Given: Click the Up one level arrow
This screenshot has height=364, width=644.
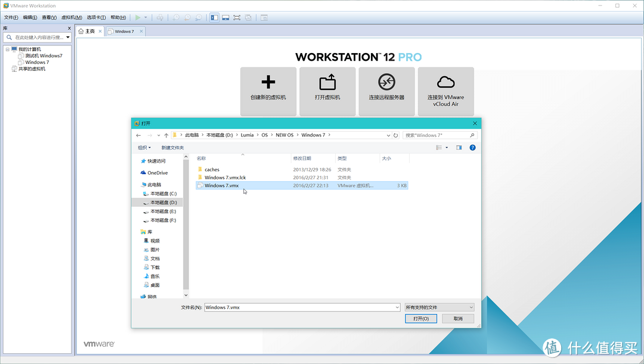Looking at the screenshot, I should tap(166, 135).
